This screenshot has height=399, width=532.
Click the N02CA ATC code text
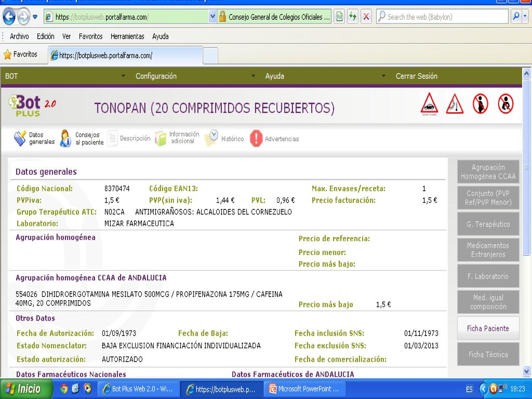[x=114, y=212]
